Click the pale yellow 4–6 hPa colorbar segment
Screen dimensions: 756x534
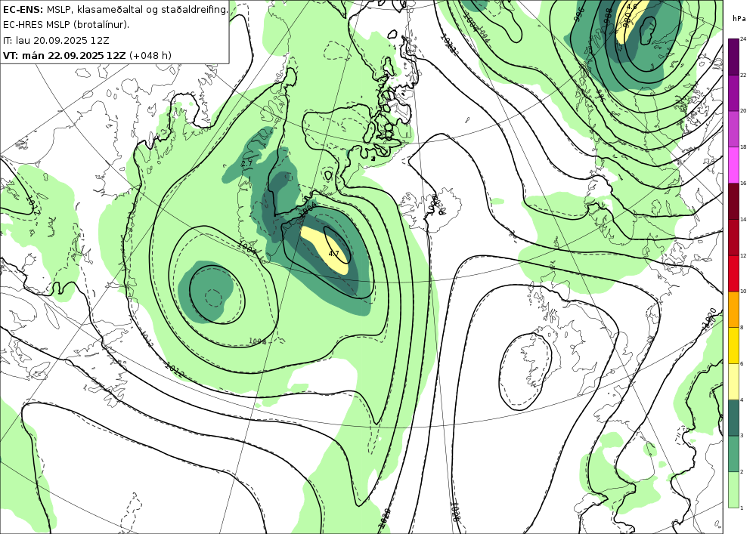733,381
